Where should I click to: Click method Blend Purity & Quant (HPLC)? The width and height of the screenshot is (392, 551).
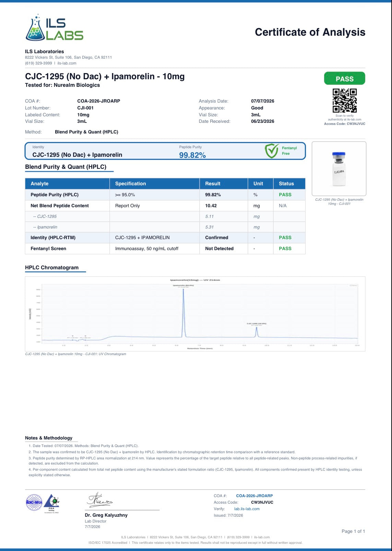86,132
